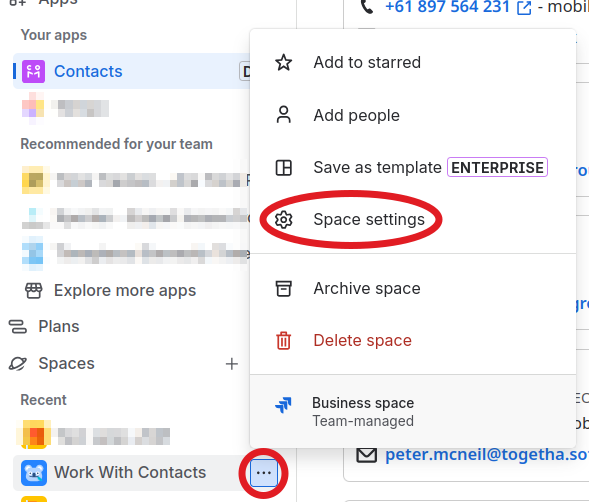Click the person icon next to Add people
The width and height of the screenshot is (589, 502).
[x=284, y=115]
